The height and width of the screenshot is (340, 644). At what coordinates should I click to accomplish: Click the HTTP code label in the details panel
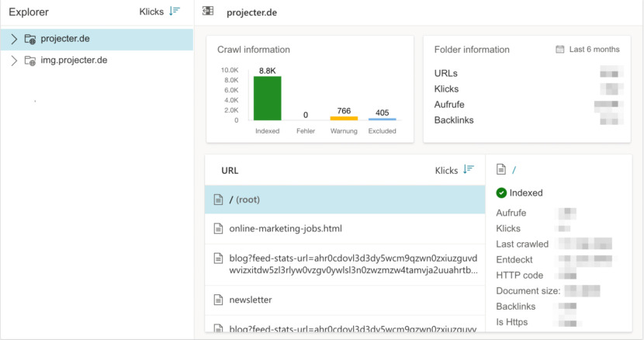520,275
